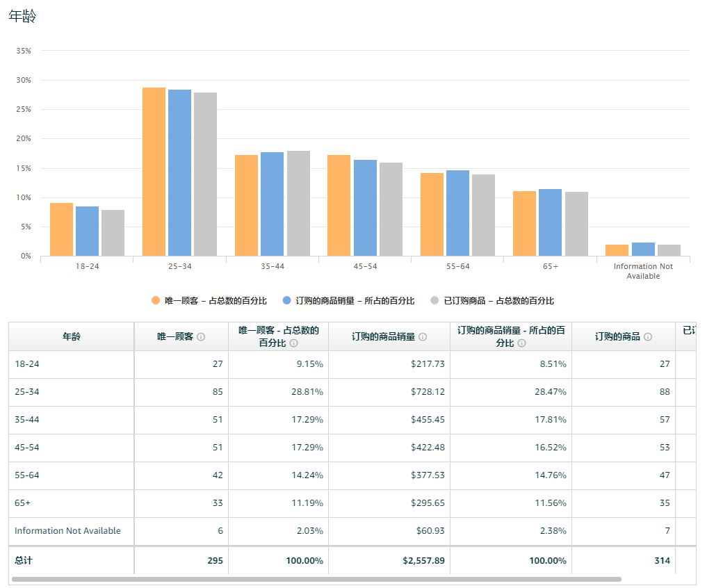Viewport: 723px width, 588px height.
Task: Sort table by 年龄 column header
Action: pos(72,336)
